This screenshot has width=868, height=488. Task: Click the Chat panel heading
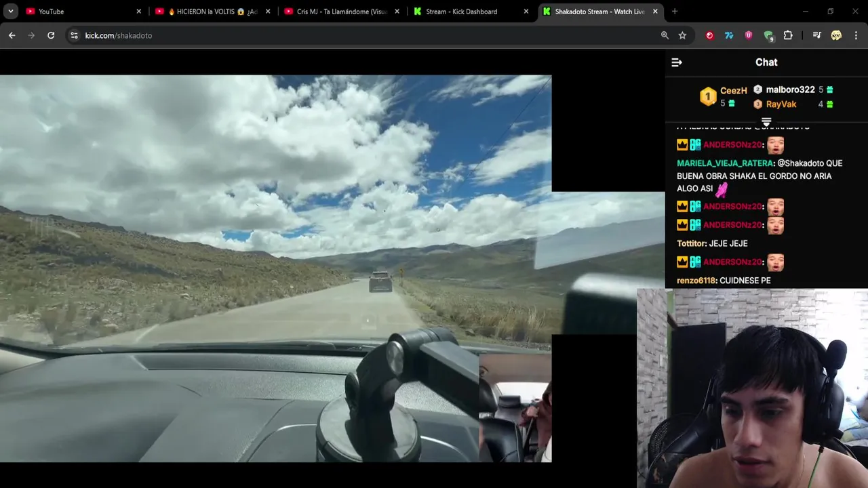(766, 62)
